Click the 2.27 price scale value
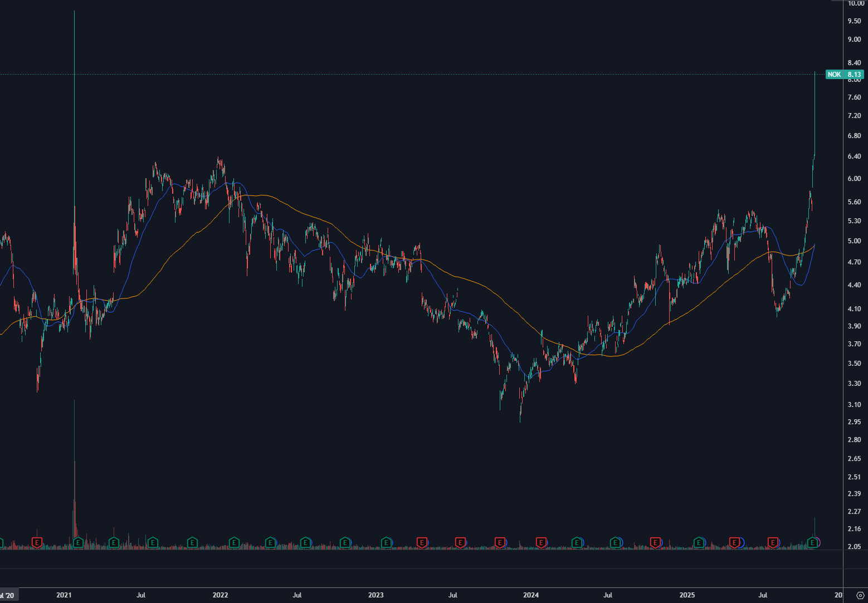868x603 pixels. click(x=855, y=512)
